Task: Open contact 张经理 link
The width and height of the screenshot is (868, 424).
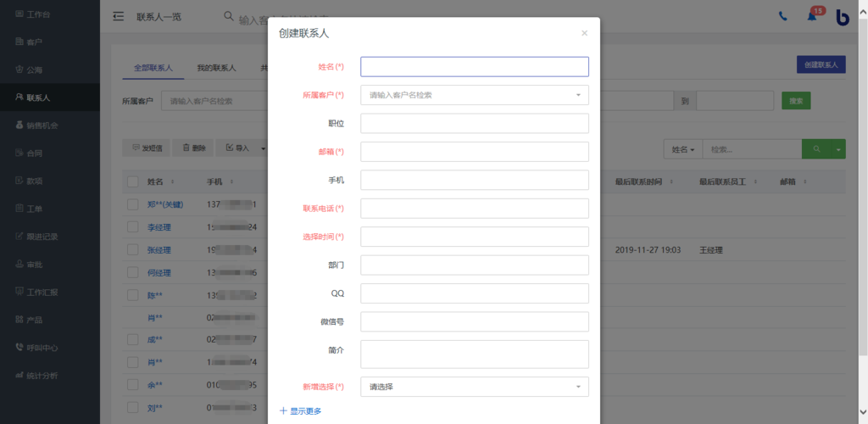Action: pyautogui.click(x=159, y=250)
